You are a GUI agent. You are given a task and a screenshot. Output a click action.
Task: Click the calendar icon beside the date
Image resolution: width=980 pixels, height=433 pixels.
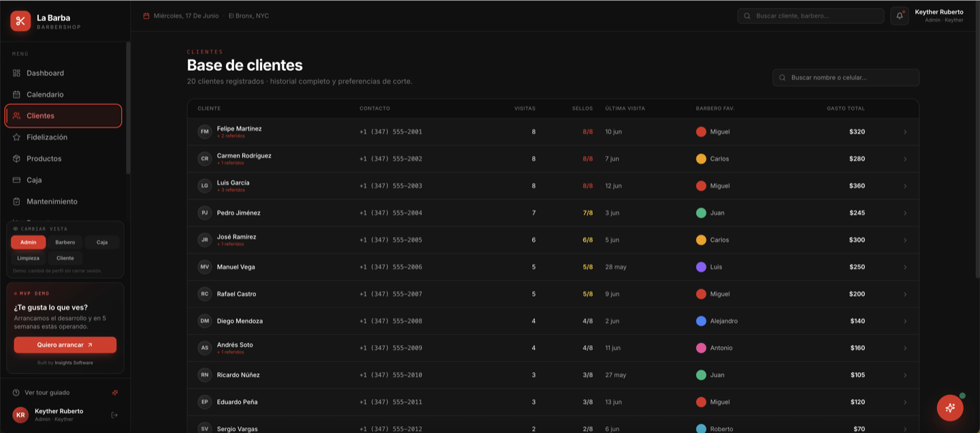tap(146, 16)
